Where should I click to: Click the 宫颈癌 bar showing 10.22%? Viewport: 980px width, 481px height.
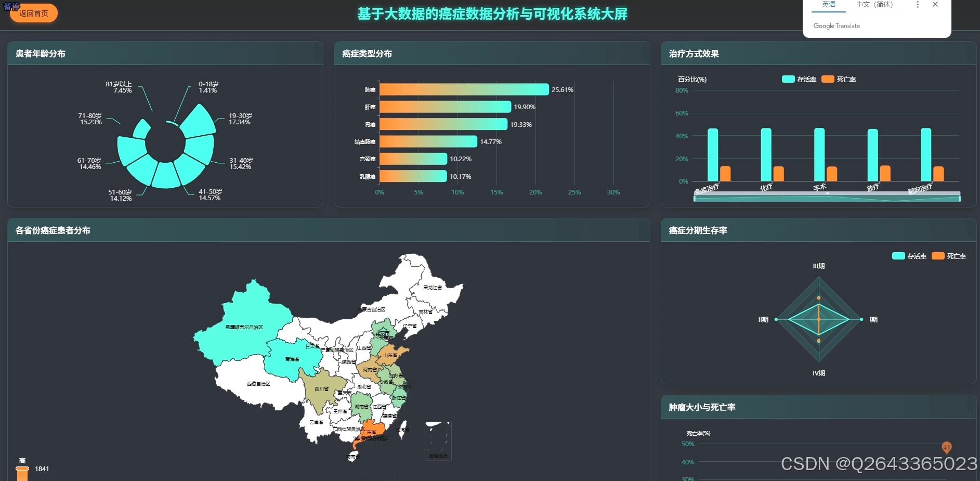413,159
